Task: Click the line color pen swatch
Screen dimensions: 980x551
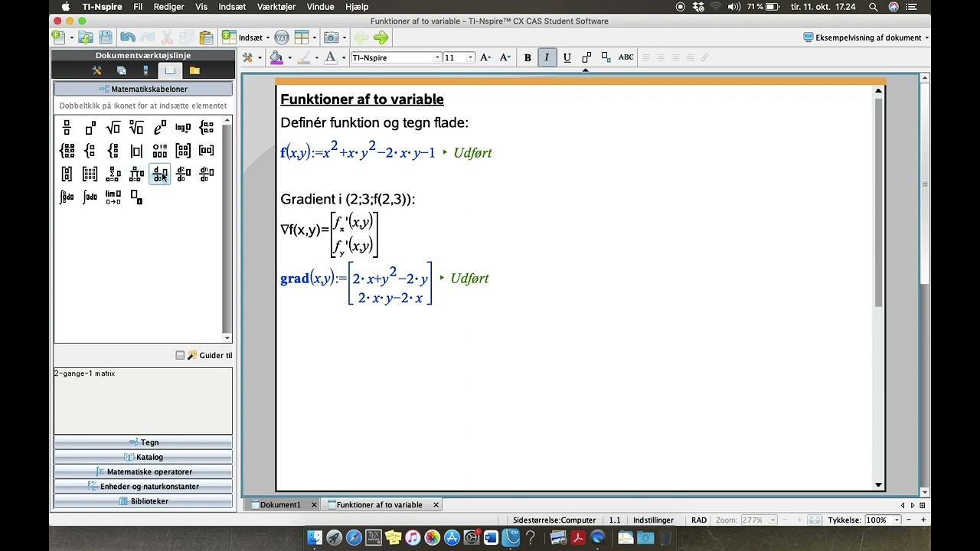Action: 303,57
